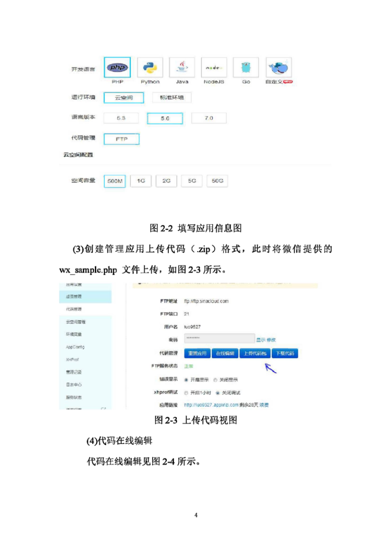Select 云空间 runtime environment
The height and width of the screenshot is (555, 392).
(x=124, y=98)
